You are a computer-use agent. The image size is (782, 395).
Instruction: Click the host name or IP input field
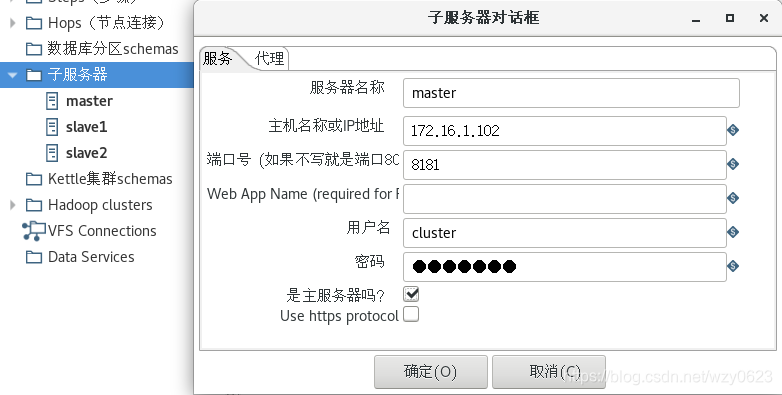565,131
